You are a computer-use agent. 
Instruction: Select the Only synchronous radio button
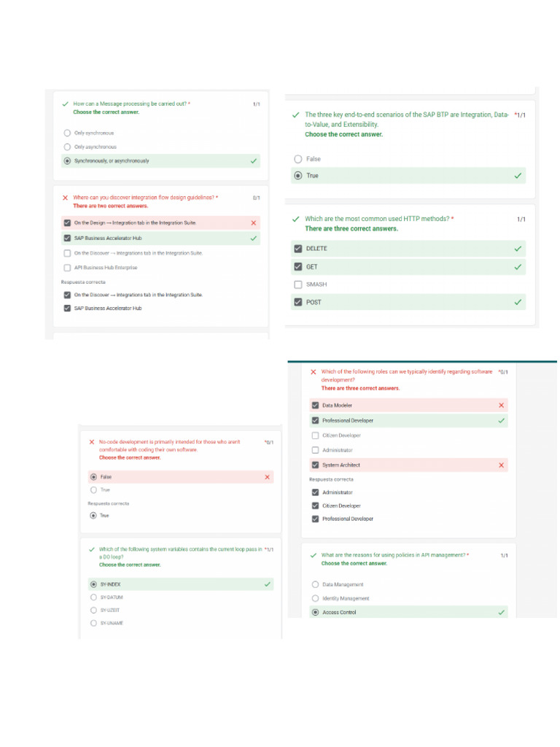click(x=67, y=133)
